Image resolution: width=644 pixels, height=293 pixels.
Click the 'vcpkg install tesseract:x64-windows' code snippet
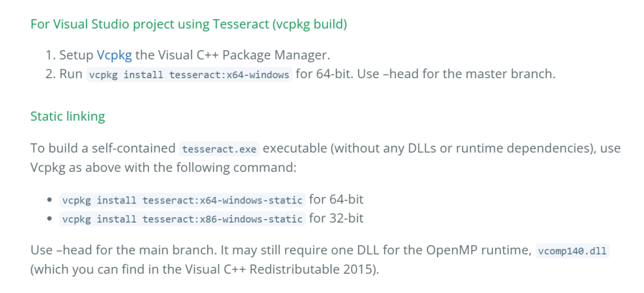[189, 75]
